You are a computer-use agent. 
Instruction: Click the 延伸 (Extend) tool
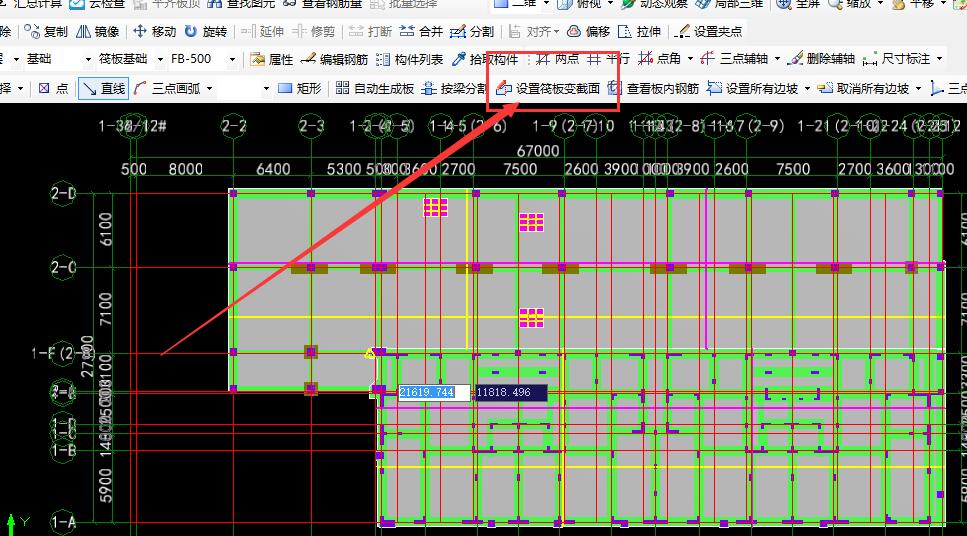(263, 31)
